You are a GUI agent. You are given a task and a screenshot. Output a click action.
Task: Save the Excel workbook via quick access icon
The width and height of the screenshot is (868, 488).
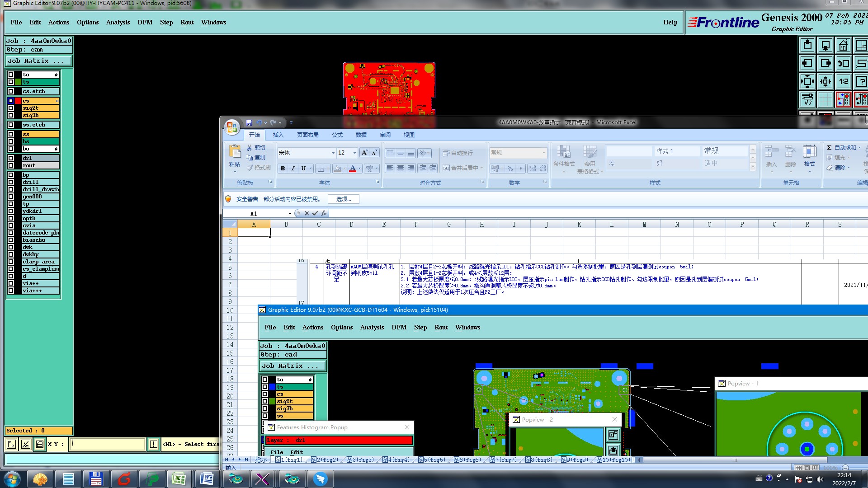[x=249, y=122]
